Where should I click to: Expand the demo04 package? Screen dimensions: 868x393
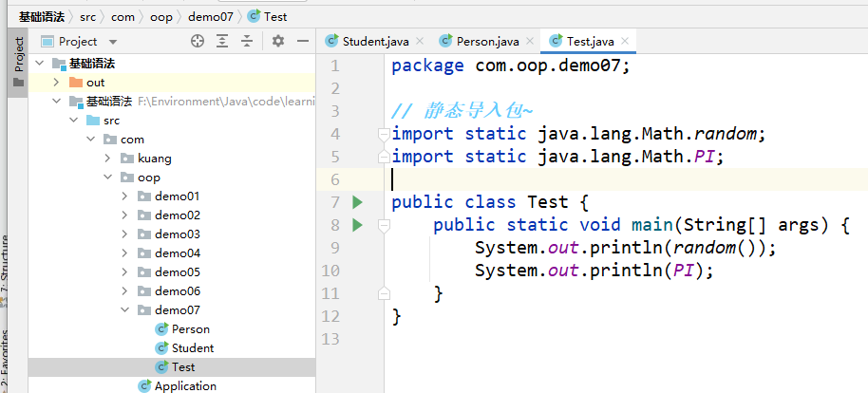[124, 253]
